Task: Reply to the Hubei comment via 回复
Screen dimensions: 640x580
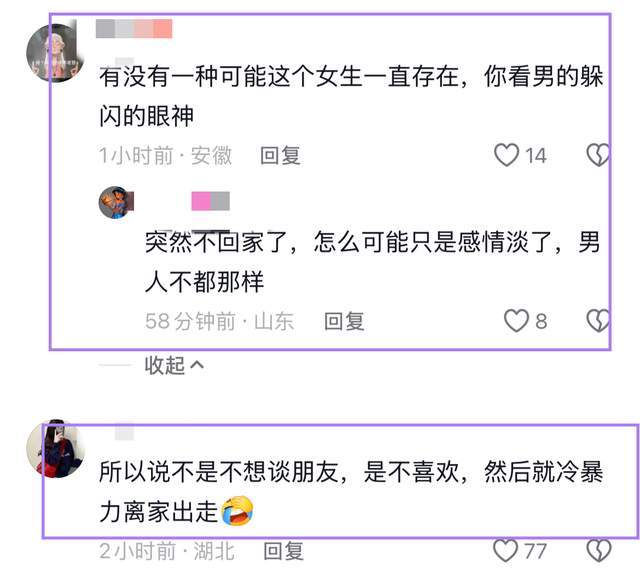Action: coord(284,551)
